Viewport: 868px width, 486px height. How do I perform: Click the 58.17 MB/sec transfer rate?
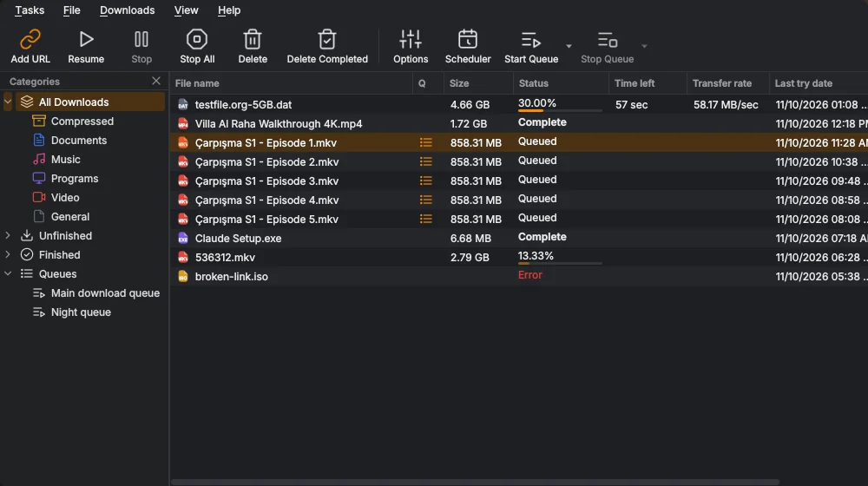click(726, 105)
